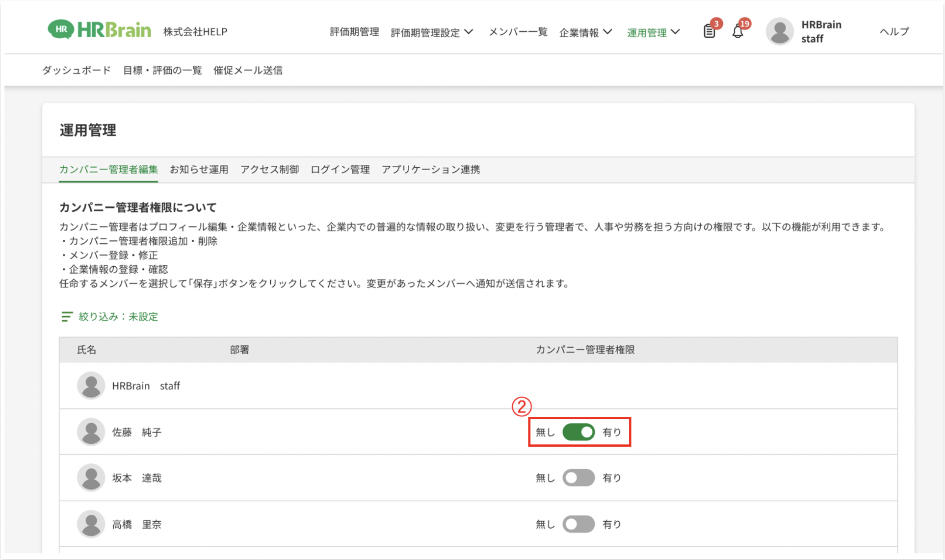Click 無し label in 佐藤 純子 row

point(545,432)
